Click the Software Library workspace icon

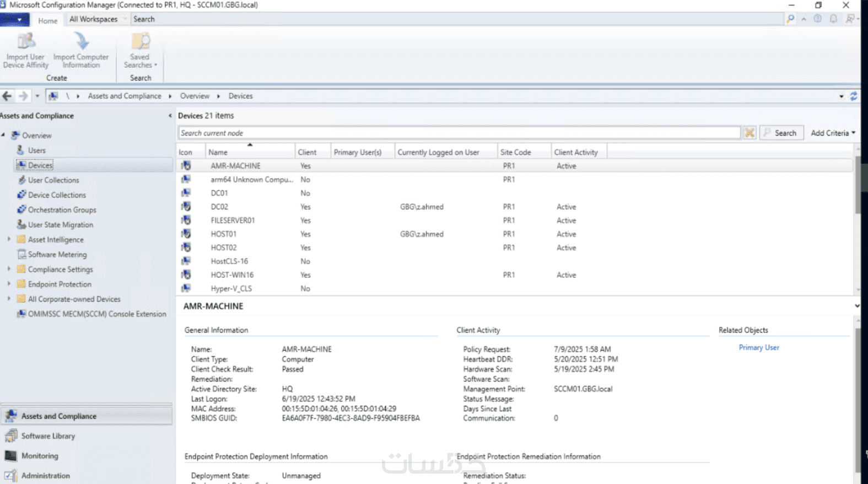pos(10,436)
